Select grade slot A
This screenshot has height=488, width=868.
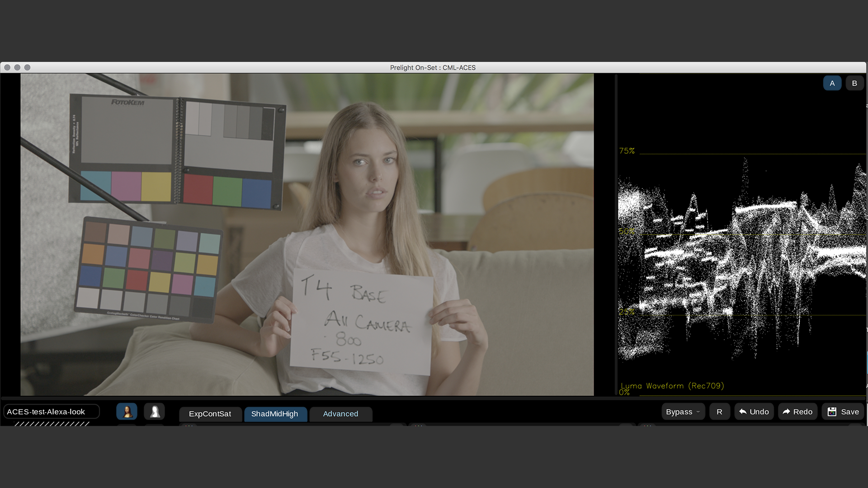832,83
